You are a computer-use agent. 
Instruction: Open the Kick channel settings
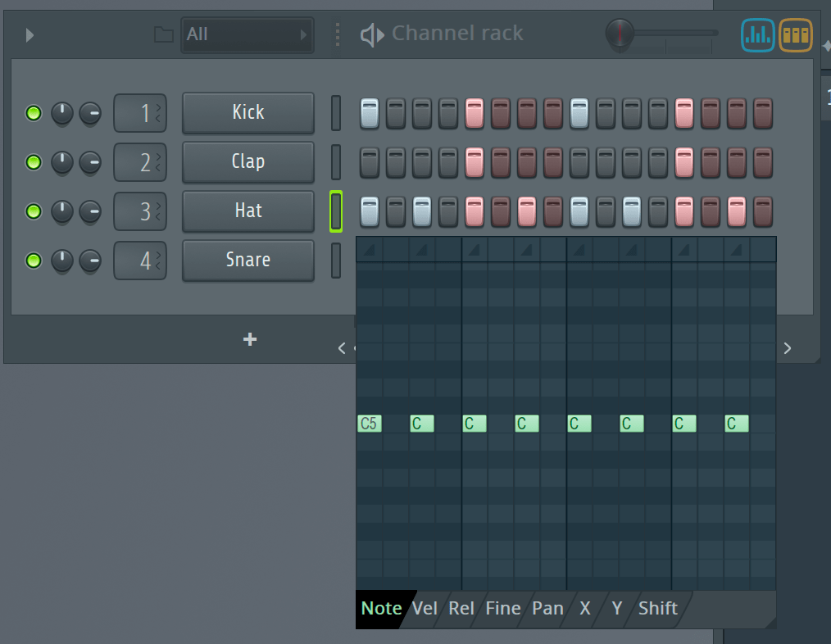click(x=247, y=112)
